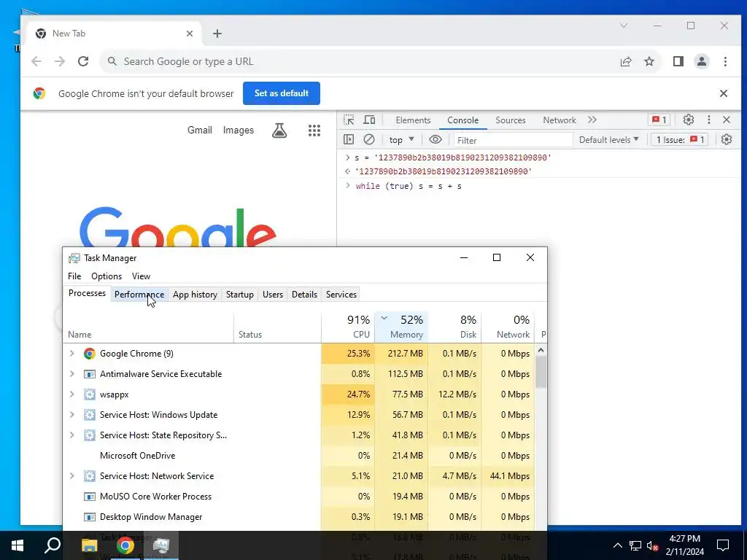Open Gmail link

pyautogui.click(x=200, y=130)
